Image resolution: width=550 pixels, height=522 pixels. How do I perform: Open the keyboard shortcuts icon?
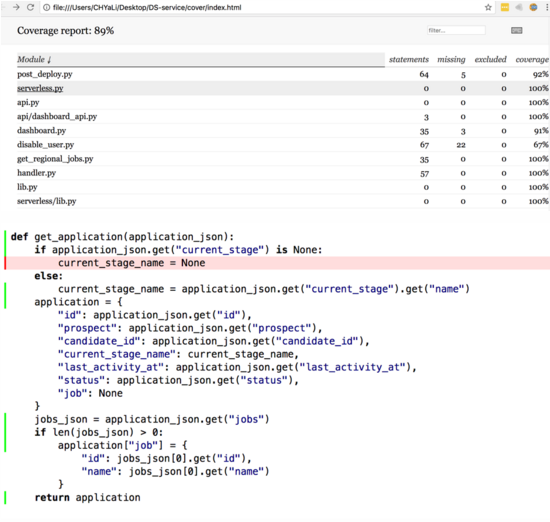tap(516, 31)
